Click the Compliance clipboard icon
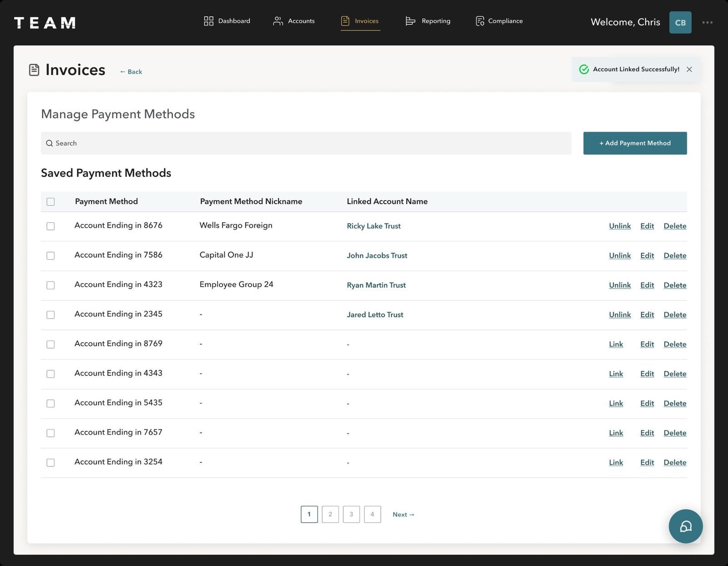The height and width of the screenshot is (566, 728). coord(480,20)
